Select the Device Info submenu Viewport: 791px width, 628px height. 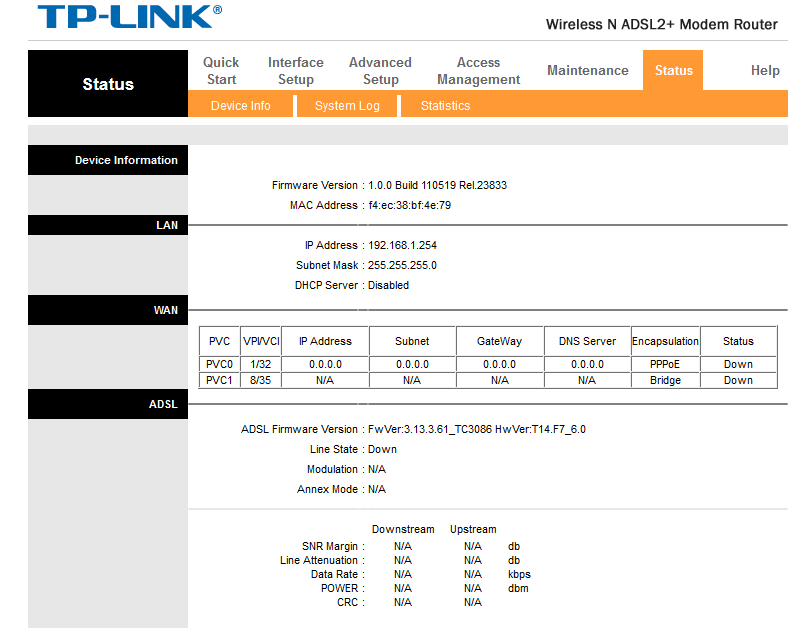pos(240,106)
